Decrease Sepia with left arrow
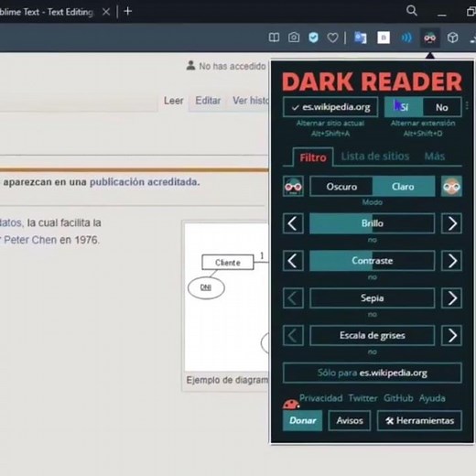 click(293, 297)
